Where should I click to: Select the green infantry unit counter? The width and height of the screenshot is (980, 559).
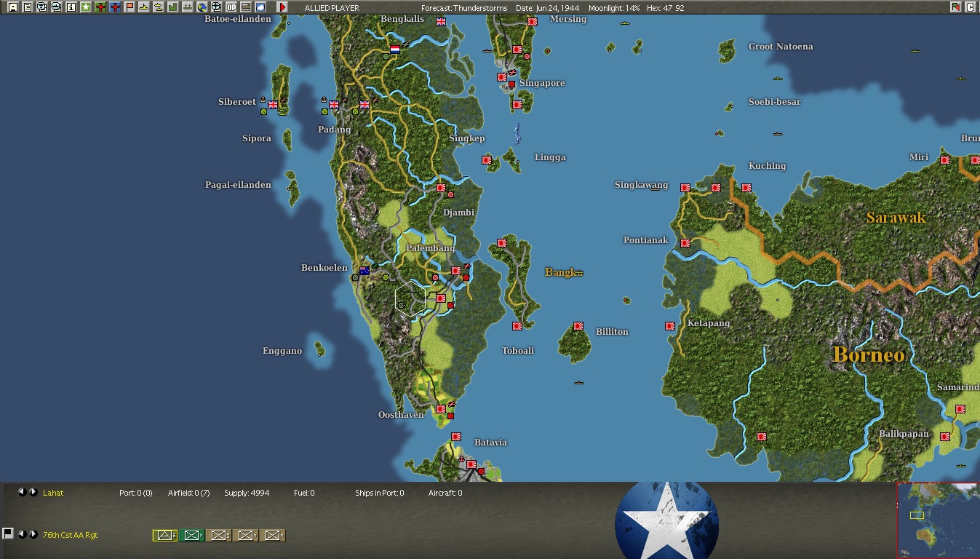coord(192,536)
